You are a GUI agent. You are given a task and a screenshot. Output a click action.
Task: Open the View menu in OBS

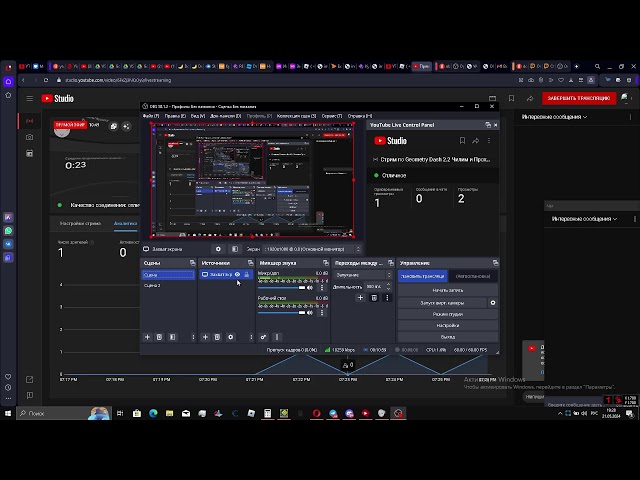198,116
